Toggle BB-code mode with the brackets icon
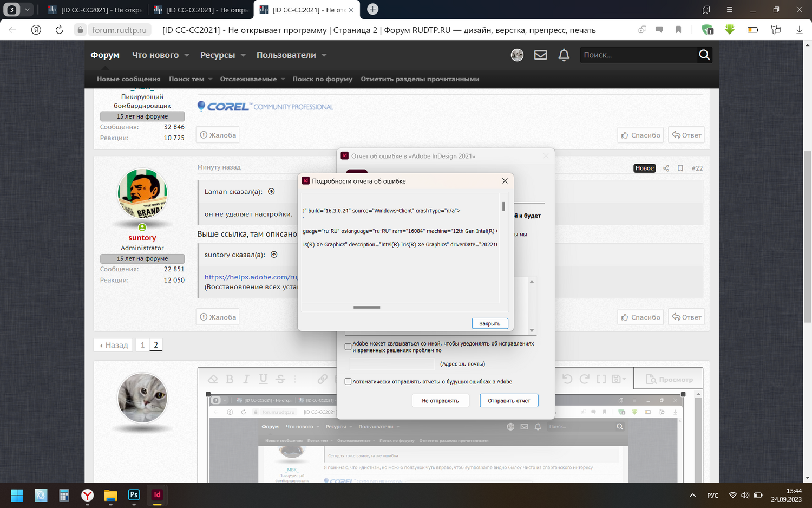 tap(601, 379)
